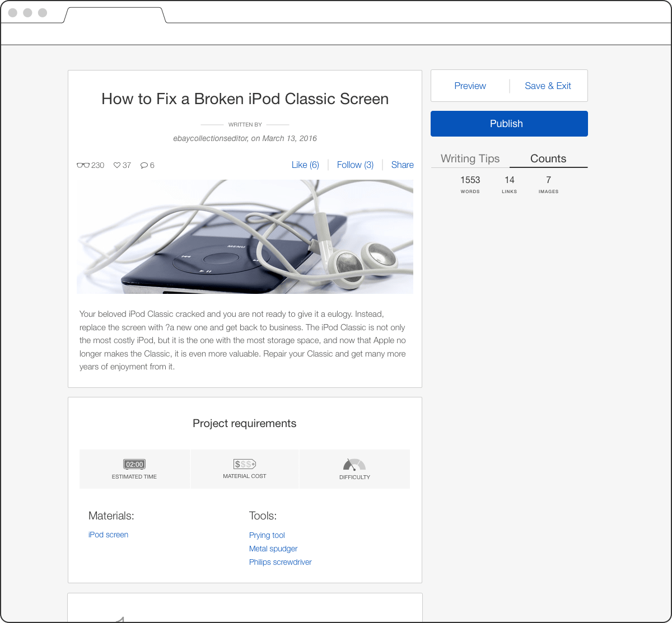The height and width of the screenshot is (623, 672).
Task: Select the Difficulty gauge icon
Action: pyautogui.click(x=354, y=465)
